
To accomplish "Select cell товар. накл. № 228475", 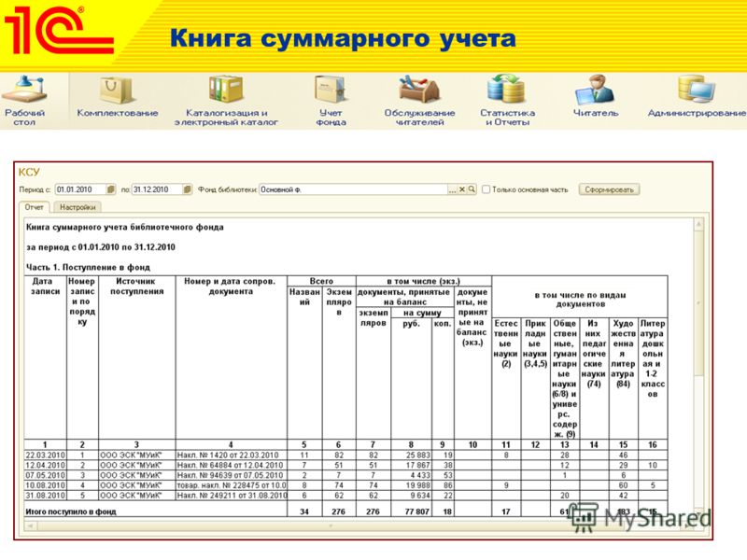I will pos(231,485).
